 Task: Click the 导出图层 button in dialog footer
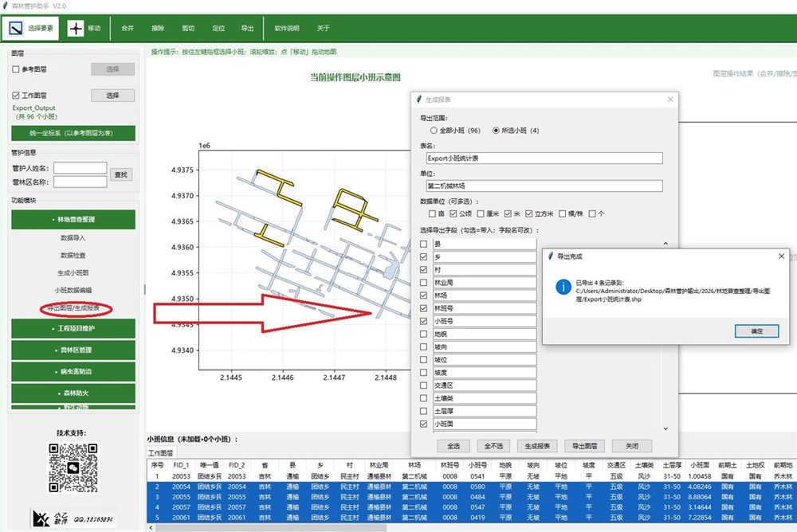click(584, 446)
